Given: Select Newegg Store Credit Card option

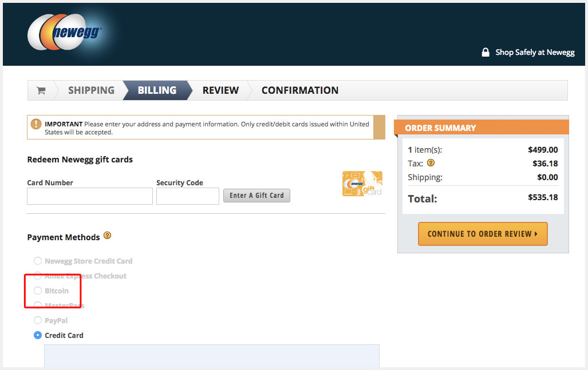Looking at the screenshot, I should 37,261.
